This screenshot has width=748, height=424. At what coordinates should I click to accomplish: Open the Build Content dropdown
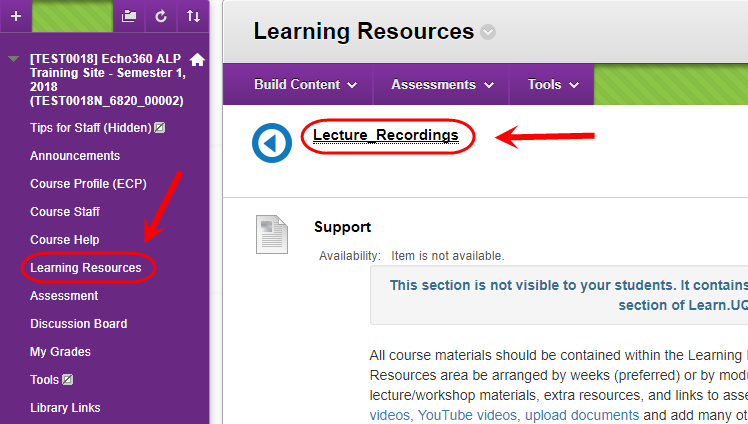(x=305, y=84)
